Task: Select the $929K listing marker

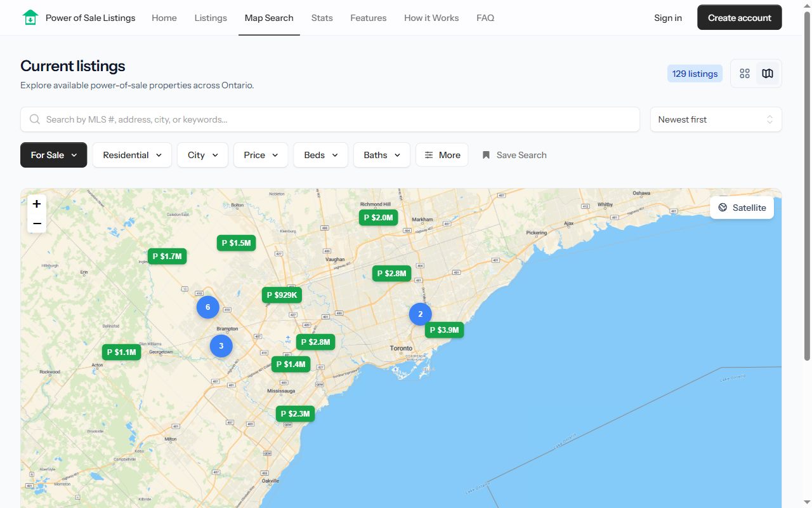Action: coord(282,295)
